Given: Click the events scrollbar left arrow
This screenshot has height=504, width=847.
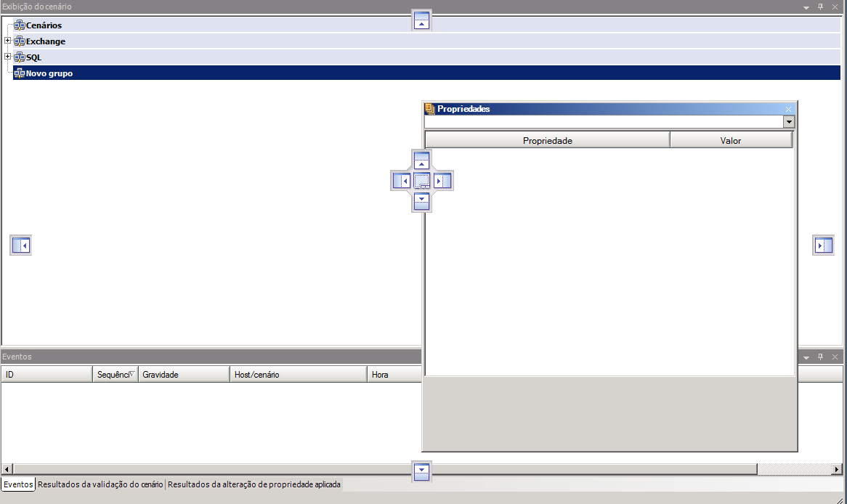Looking at the screenshot, I should pyautogui.click(x=7, y=469).
